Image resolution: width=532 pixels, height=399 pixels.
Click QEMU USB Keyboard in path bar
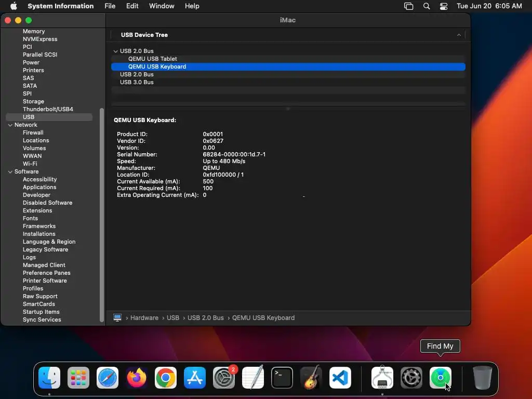pyautogui.click(x=263, y=318)
